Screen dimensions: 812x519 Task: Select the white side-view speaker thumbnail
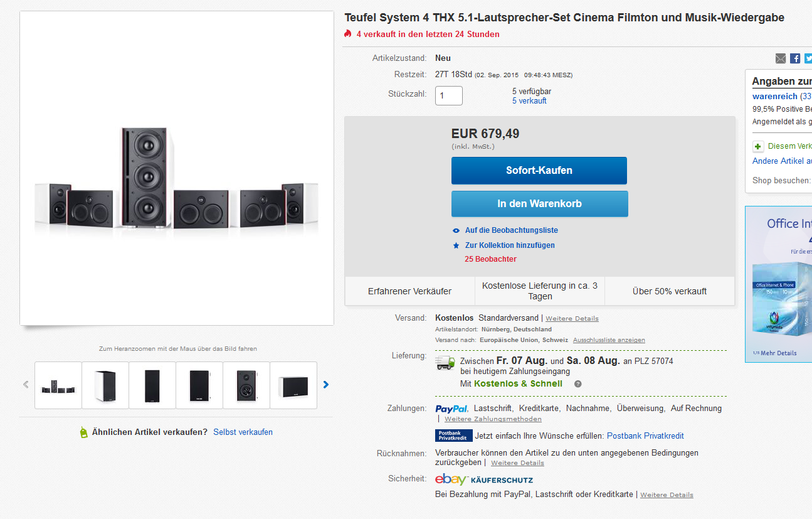(105, 385)
